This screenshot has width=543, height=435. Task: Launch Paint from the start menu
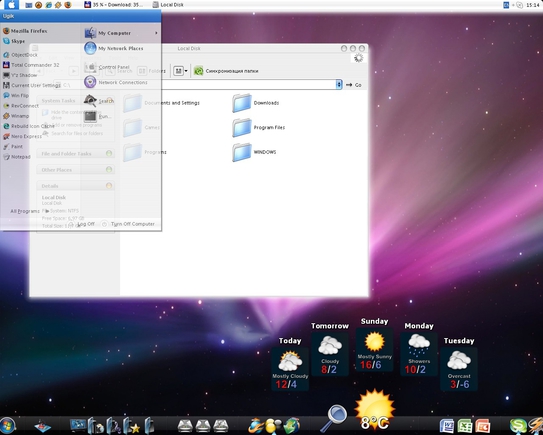pyautogui.click(x=13, y=147)
